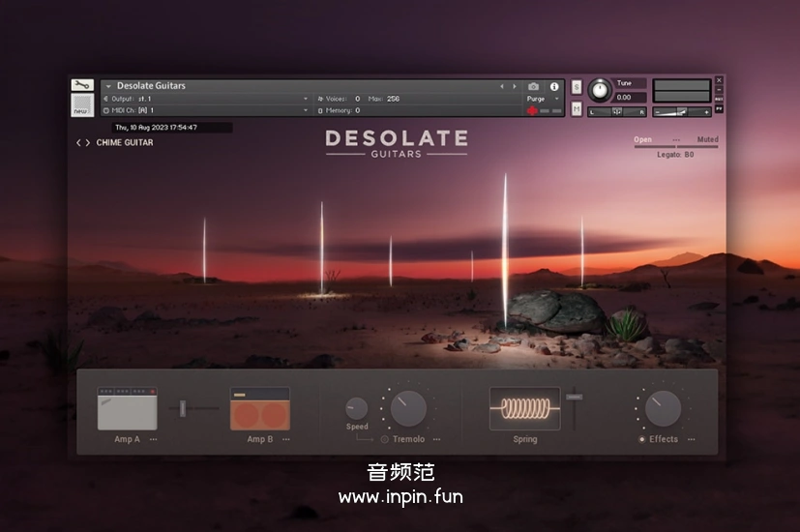Click the Amp B speaker cabinet image
Viewport: 800px width, 532px height.
(x=260, y=408)
